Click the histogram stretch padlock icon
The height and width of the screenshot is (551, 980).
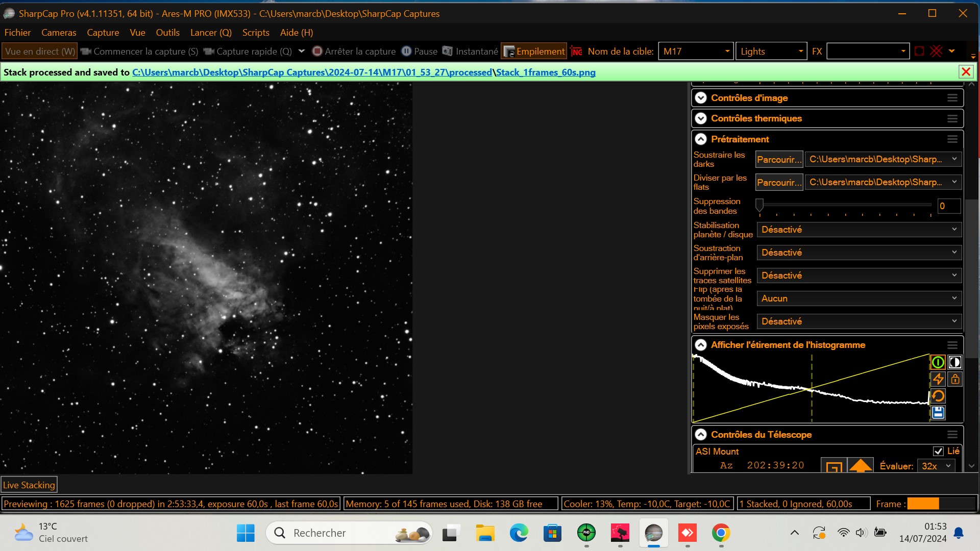954,379
